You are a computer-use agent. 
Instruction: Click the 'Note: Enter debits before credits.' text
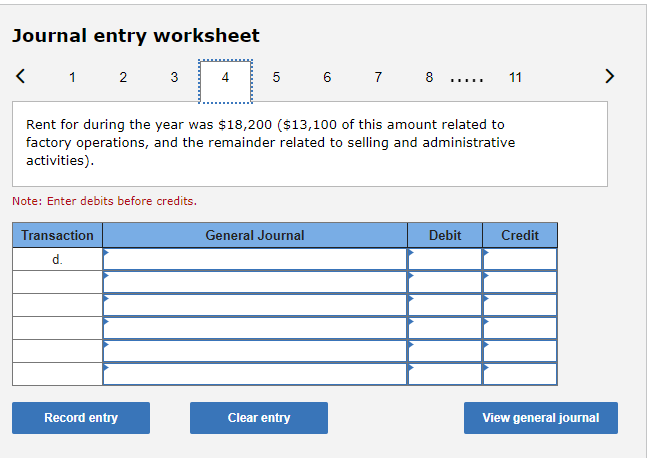(x=104, y=201)
